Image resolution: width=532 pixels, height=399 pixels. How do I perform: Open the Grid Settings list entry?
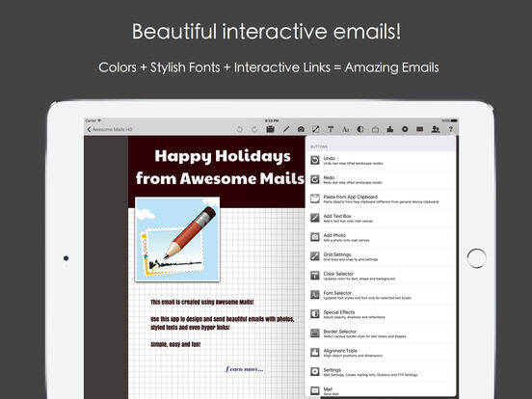381,256
